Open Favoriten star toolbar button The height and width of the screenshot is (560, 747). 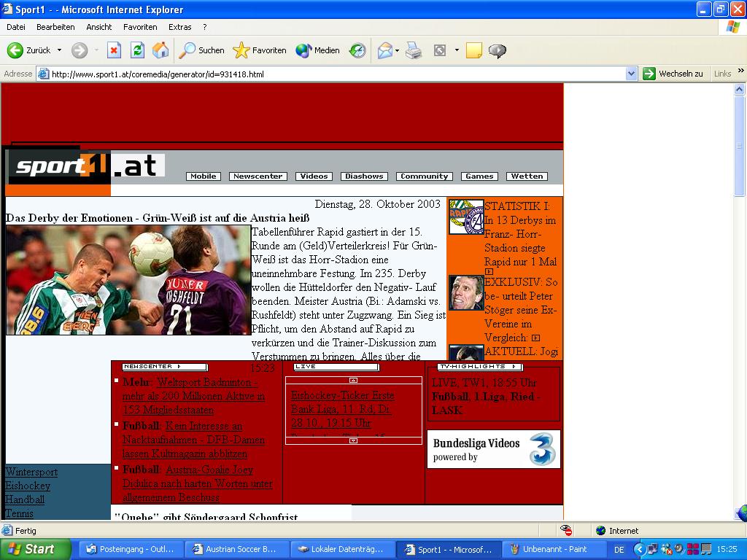pos(260,50)
